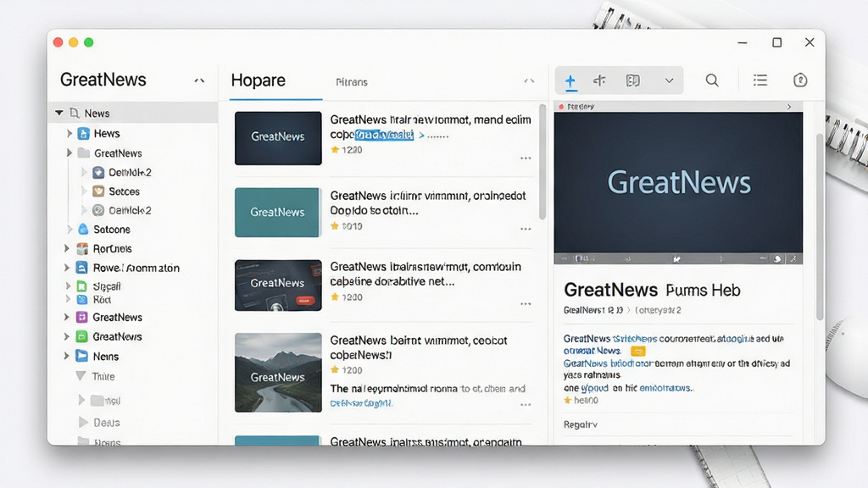Click the tan Setces item icon
The width and height of the screenshot is (868, 488).
(98, 191)
